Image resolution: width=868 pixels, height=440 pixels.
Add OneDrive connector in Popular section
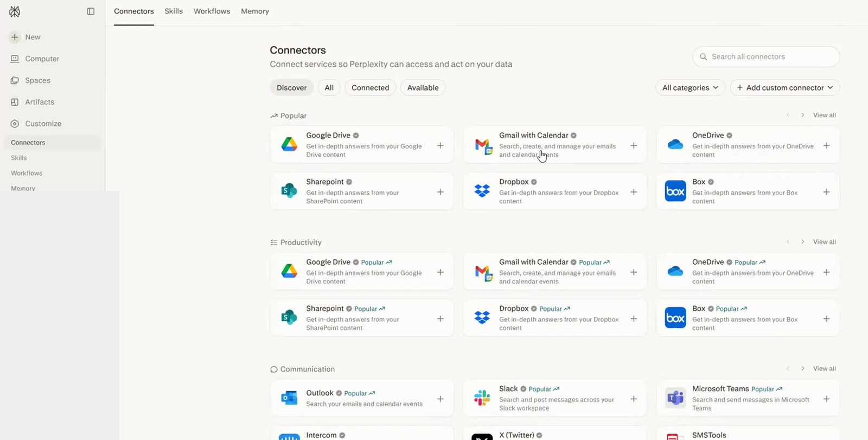pyautogui.click(x=827, y=145)
